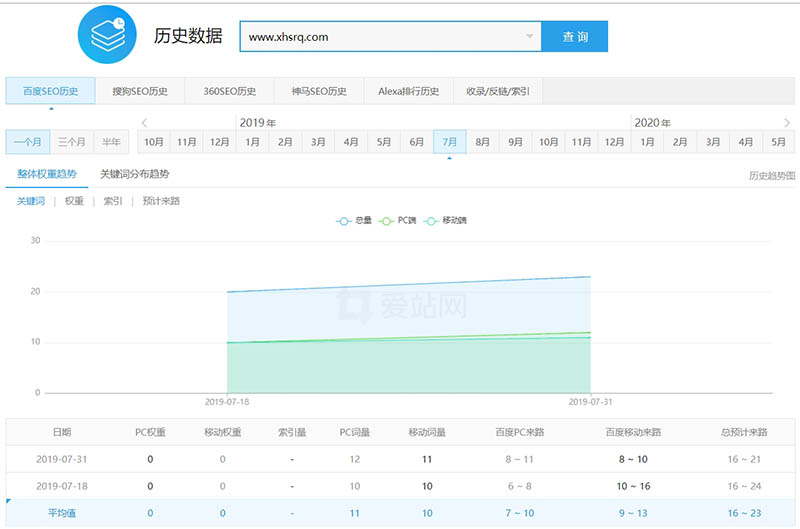Click the previous months left arrow
The image size is (800, 529).
(144, 122)
